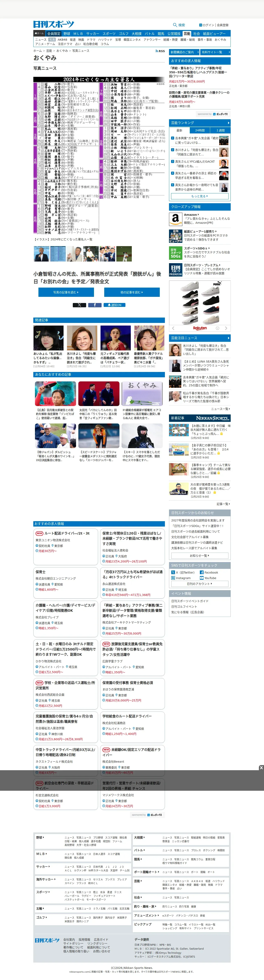Click the ログイン icon in the header

200,25
